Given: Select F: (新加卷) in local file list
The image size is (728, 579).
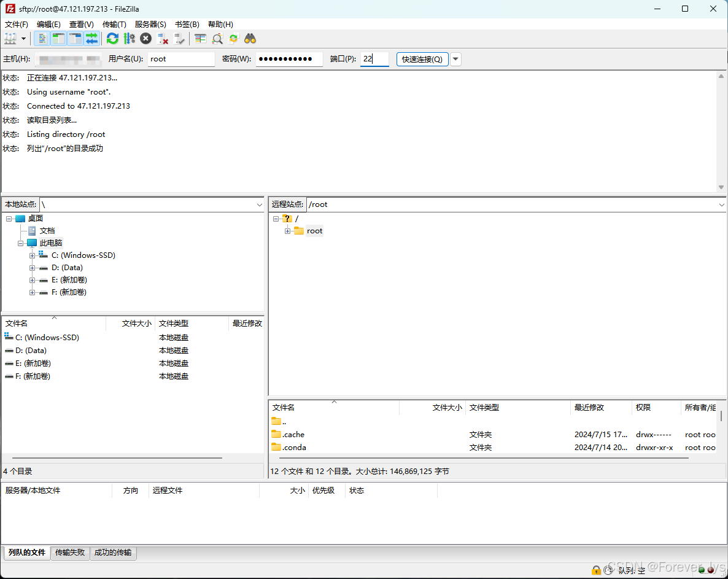Looking at the screenshot, I should pyautogui.click(x=33, y=376).
